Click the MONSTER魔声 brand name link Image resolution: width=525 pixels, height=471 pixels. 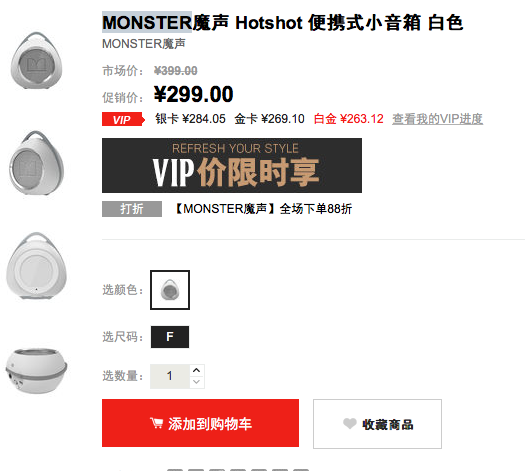click(144, 44)
